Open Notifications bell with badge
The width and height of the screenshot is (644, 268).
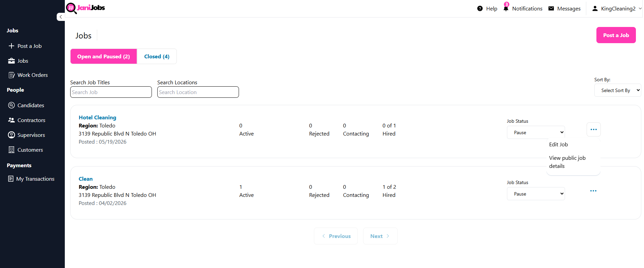point(506,7)
